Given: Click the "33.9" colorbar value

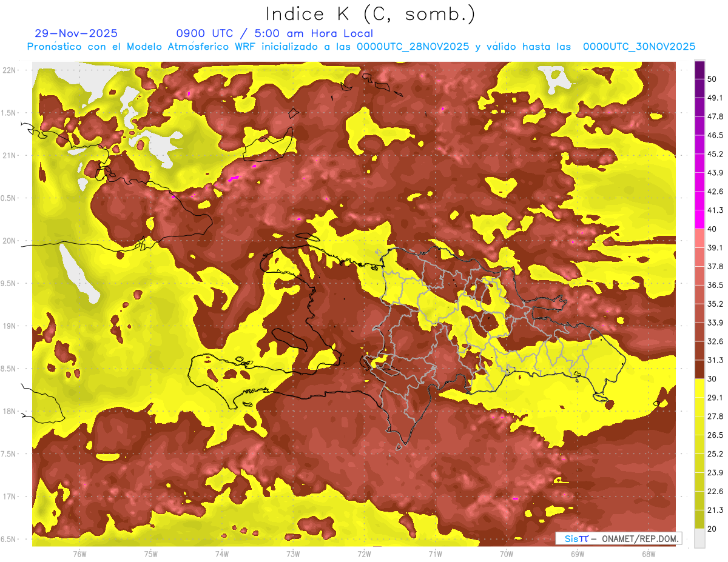Looking at the screenshot, I should pos(715,323).
